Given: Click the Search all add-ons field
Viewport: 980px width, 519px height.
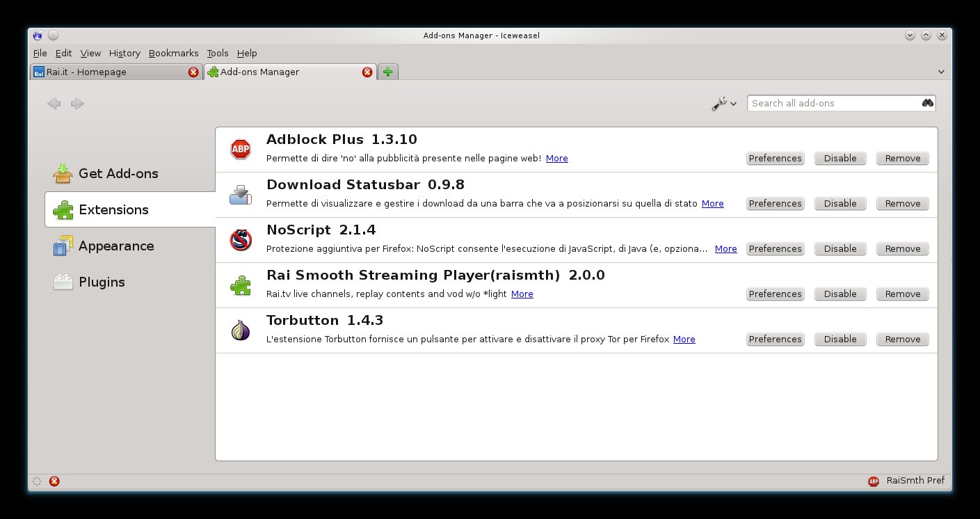Looking at the screenshot, I should [x=833, y=104].
